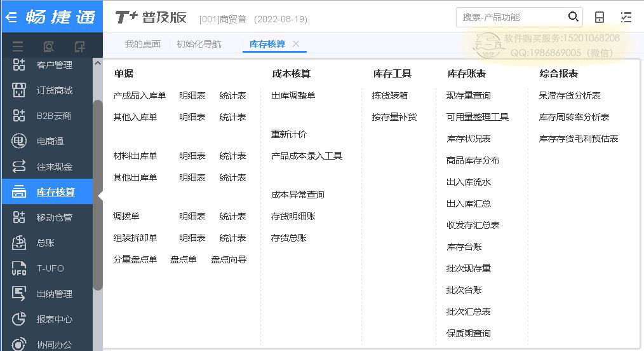Select the 库存核算 tab
Image resolution: width=644 pixels, height=351 pixels.
[267, 44]
